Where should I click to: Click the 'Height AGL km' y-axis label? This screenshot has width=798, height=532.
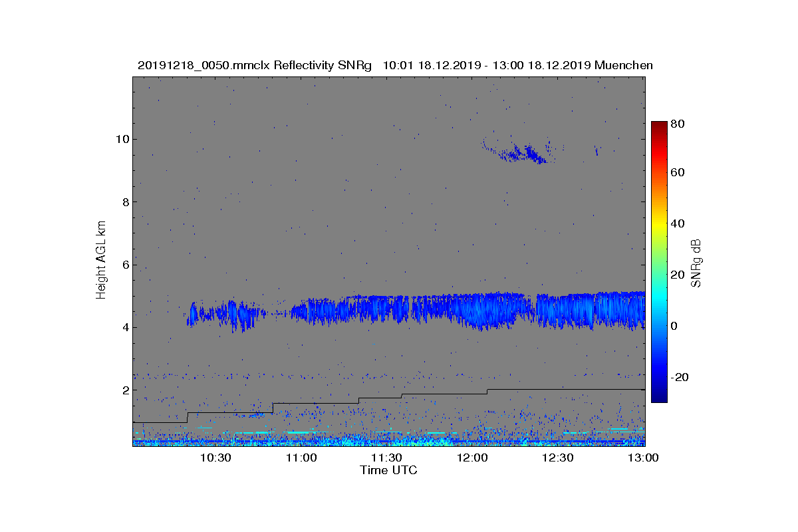[101, 260]
